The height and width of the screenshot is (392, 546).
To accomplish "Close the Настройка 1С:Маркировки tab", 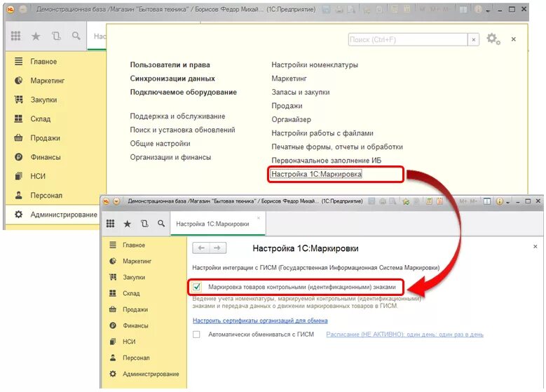I will (259, 218).
